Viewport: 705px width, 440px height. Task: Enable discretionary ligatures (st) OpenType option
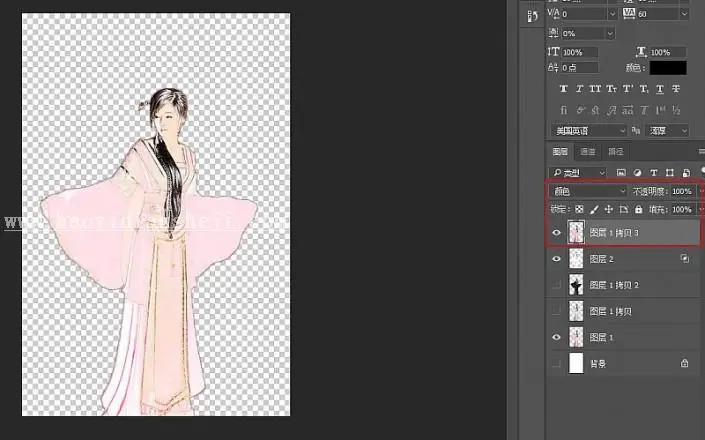click(x=596, y=110)
